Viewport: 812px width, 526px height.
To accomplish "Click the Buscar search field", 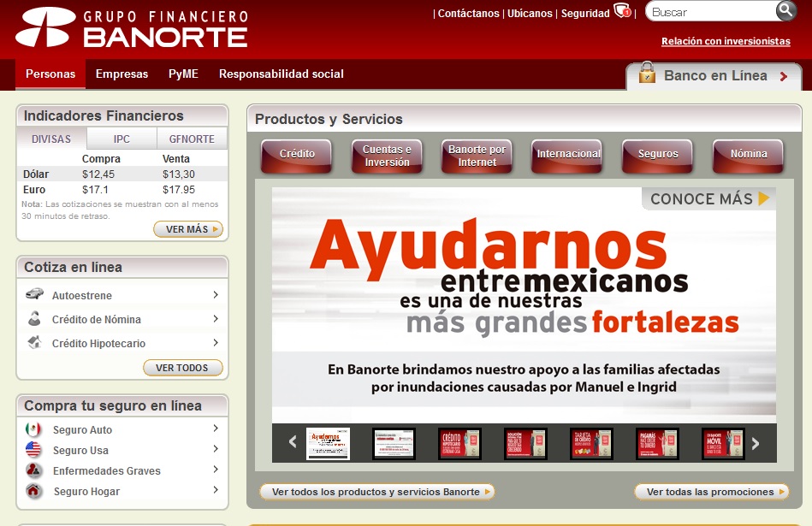I will point(710,11).
